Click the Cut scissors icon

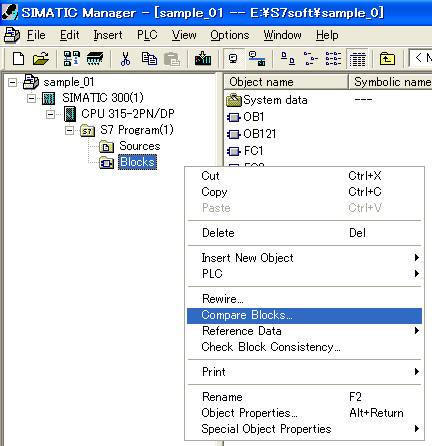[x=125, y=59]
